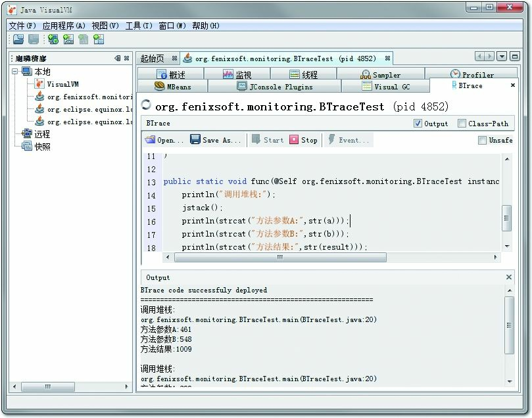Screen dimensions: 532x418
Task: Click the Output panel vertical scroll thumb
Action: [509, 325]
